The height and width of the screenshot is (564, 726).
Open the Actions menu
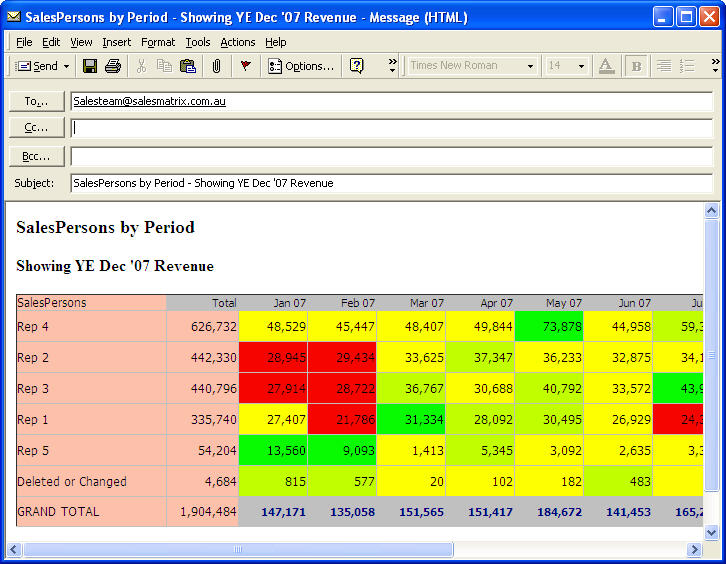click(238, 42)
